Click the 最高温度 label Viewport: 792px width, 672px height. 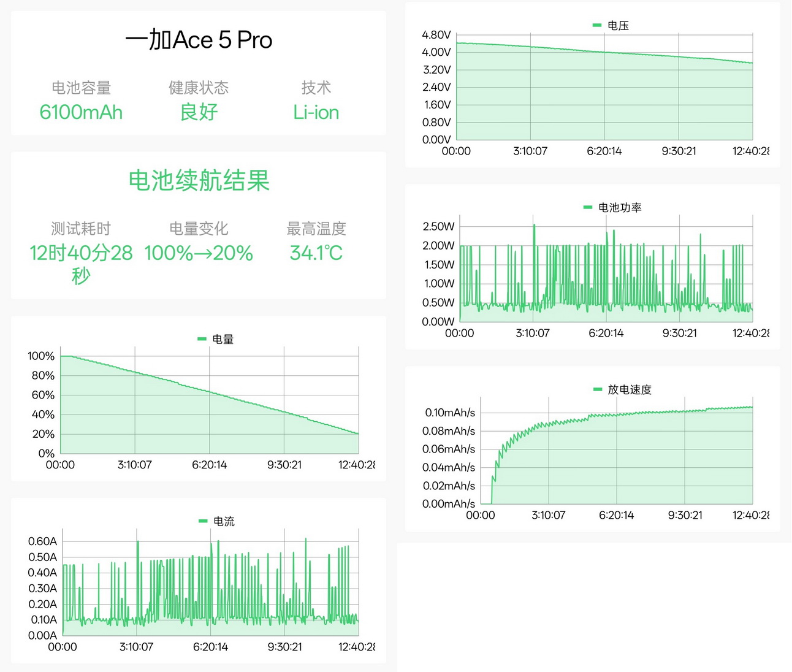click(x=316, y=229)
